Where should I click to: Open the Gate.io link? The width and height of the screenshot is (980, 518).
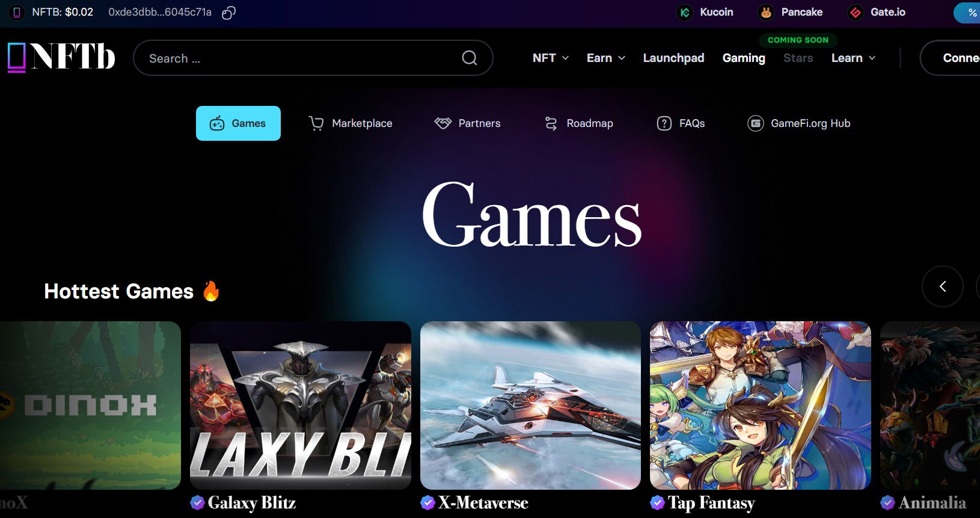point(888,12)
